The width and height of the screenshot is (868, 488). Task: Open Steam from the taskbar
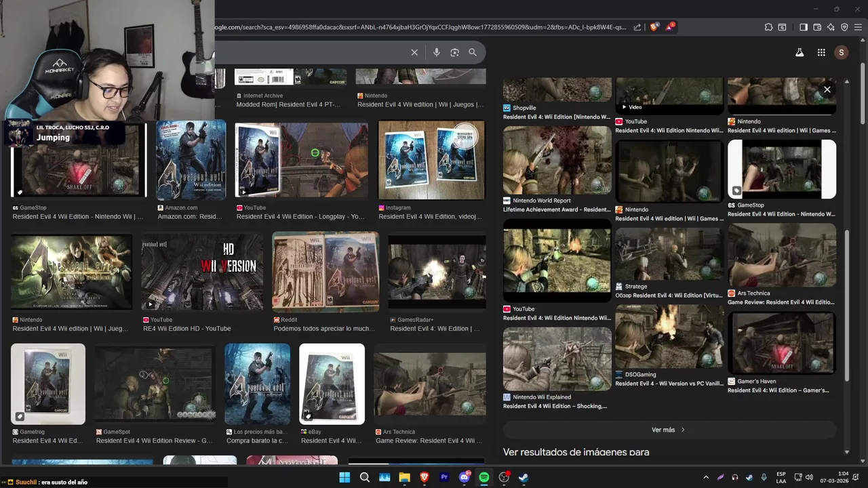point(524,477)
